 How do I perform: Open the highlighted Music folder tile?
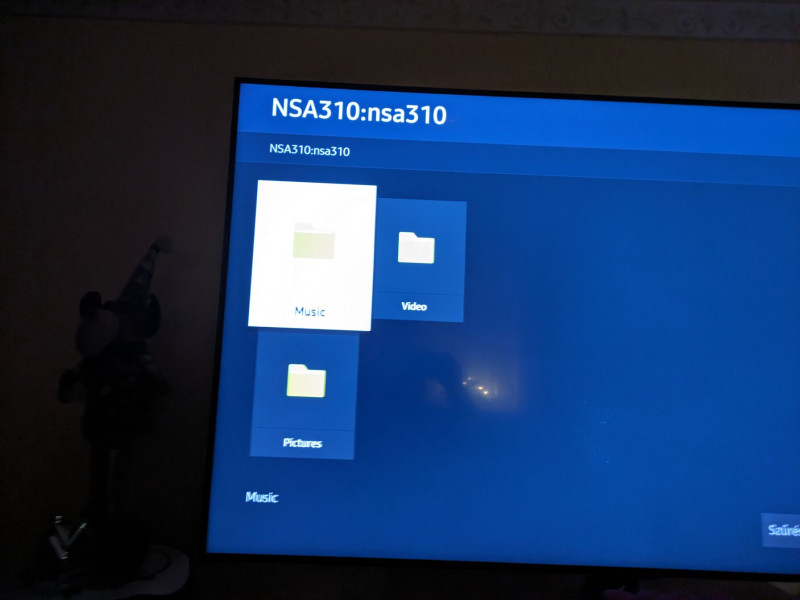(x=312, y=256)
